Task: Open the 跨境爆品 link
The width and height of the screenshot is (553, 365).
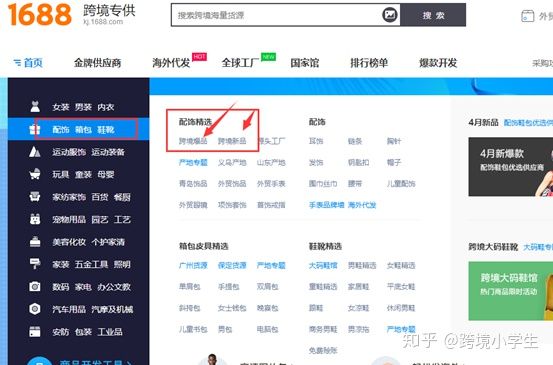Action: pos(193,141)
